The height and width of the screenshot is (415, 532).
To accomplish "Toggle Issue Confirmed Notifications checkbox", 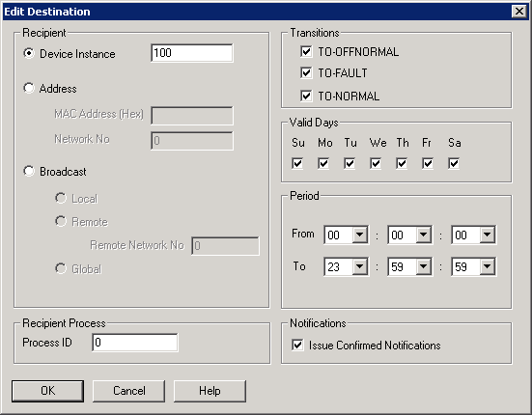I will point(297,346).
